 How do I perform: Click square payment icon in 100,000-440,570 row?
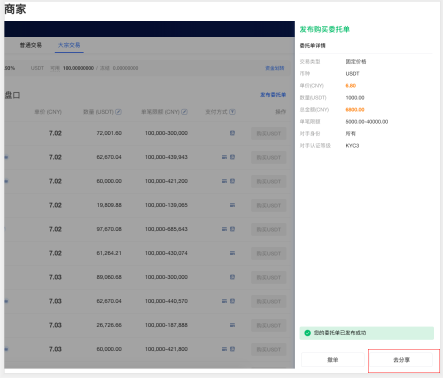point(232,301)
